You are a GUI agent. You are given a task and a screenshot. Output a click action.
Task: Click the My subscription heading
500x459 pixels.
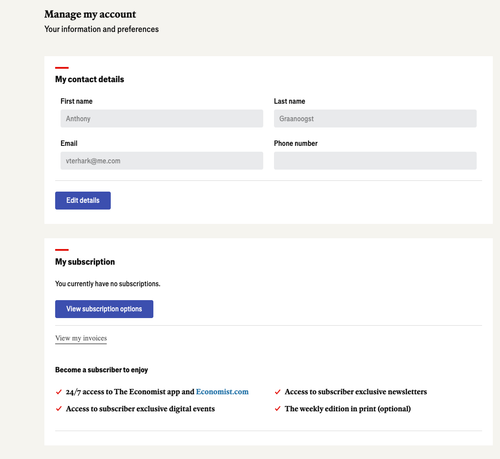point(85,262)
